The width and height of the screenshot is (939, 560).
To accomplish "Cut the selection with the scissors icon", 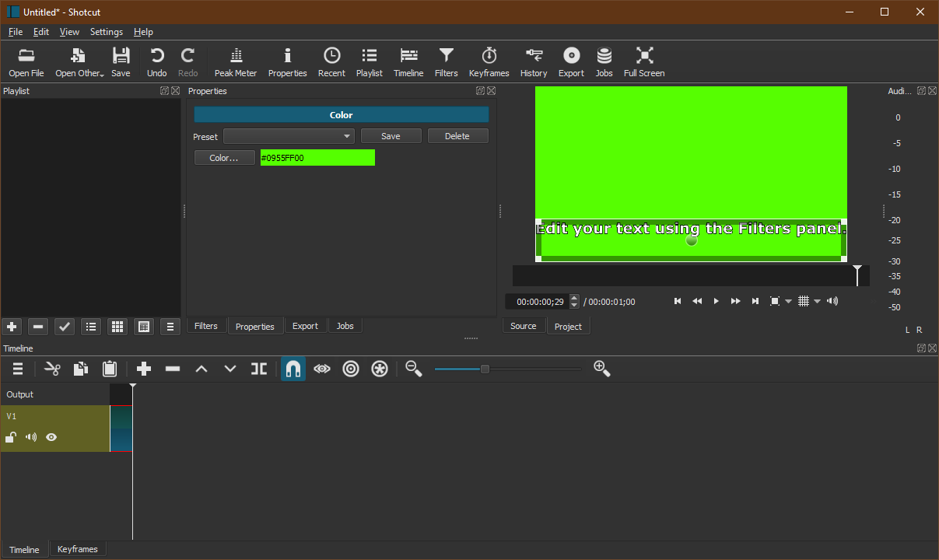I will 52,369.
